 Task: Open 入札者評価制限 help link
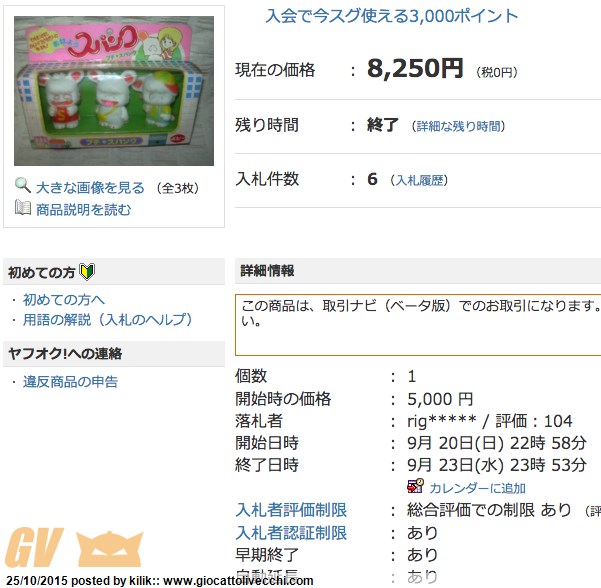pos(291,510)
